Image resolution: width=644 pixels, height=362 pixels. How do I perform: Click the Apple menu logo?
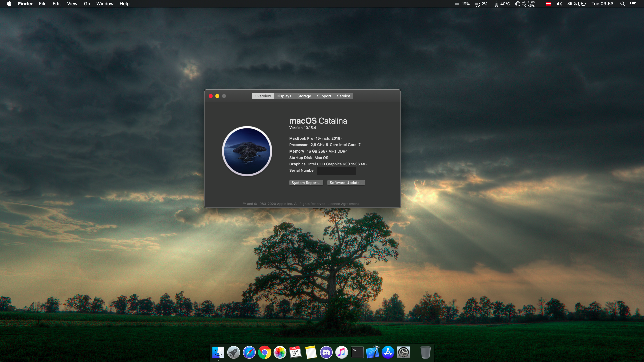click(x=9, y=4)
